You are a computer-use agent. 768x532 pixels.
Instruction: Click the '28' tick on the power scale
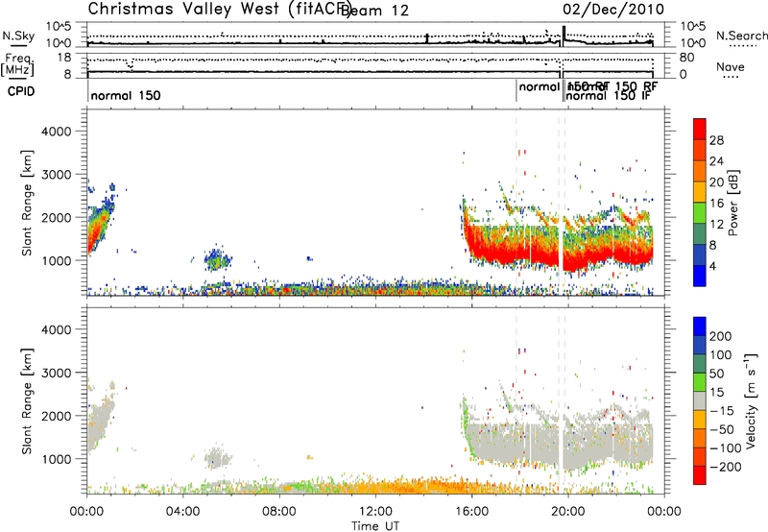pyautogui.click(x=716, y=140)
